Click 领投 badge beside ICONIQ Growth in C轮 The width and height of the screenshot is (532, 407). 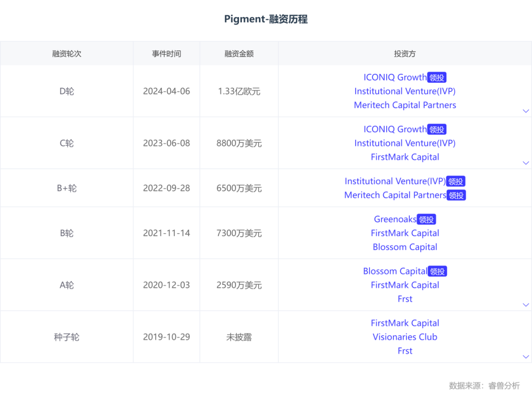click(x=436, y=129)
